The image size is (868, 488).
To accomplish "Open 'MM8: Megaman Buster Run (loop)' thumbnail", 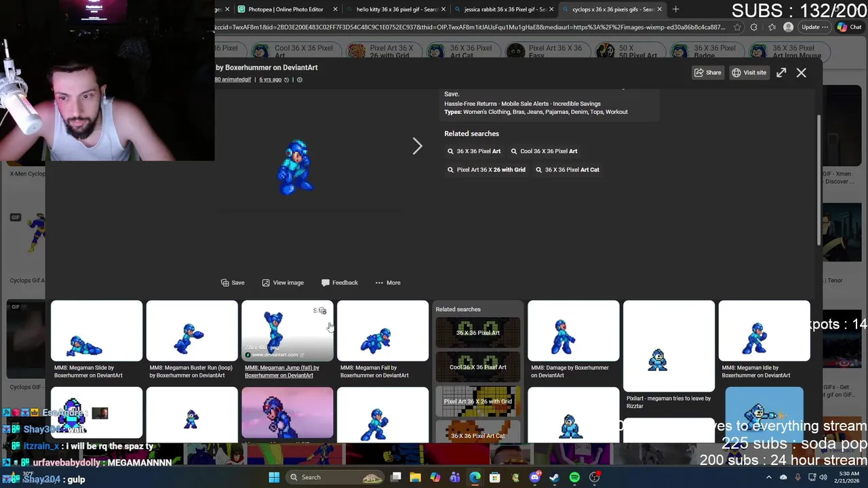I will (192, 331).
